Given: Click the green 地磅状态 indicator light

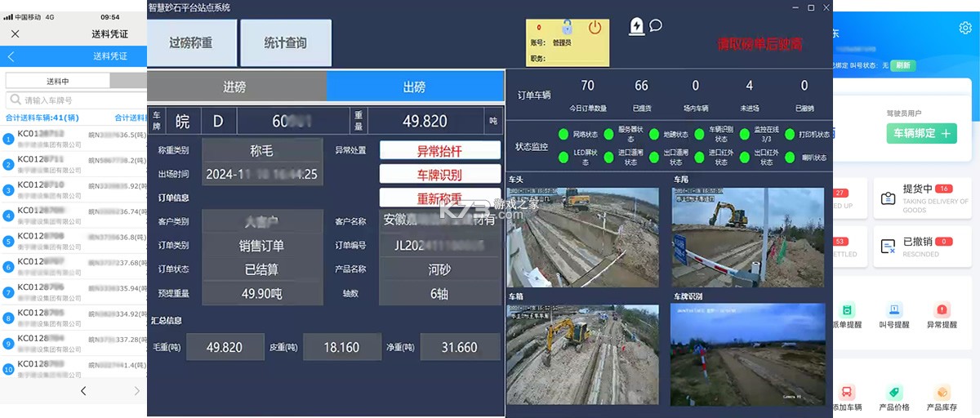Looking at the screenshot, I should (653, 135).
